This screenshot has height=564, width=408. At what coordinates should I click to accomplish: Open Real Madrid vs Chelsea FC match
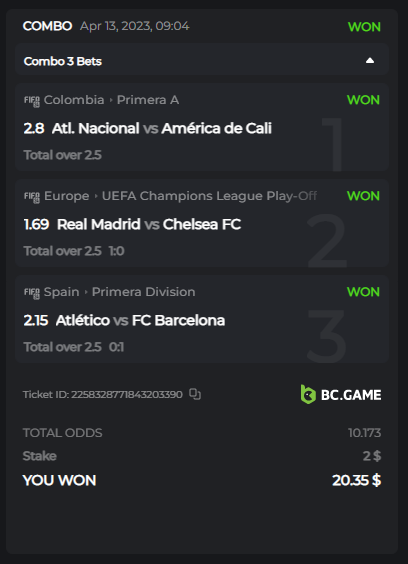point(149,224)
